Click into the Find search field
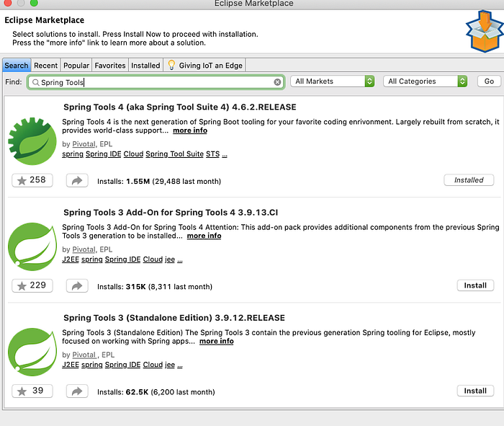This screenshot has height=426, width=504. pyautogui.click(x=156, y=82)
